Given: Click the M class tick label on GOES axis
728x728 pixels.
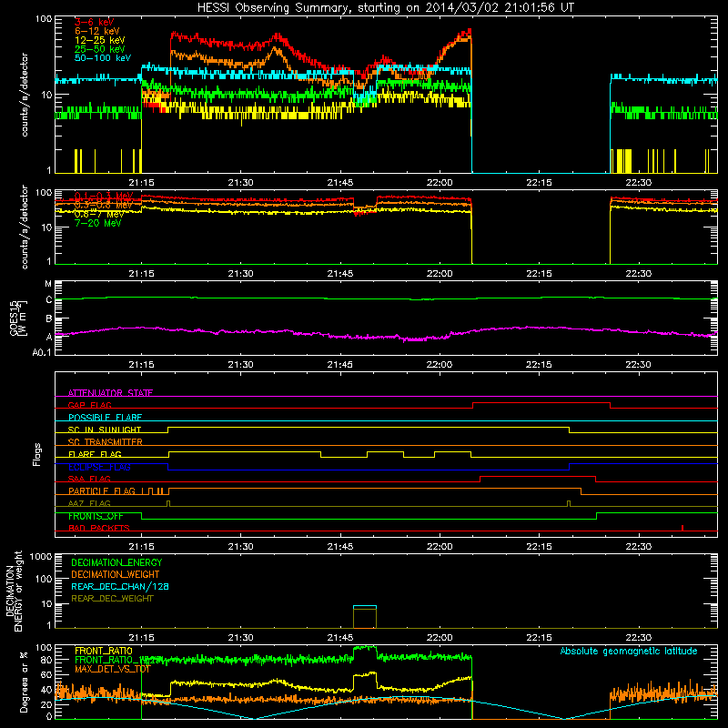Looking at the screenshot, I should (48, 284).
